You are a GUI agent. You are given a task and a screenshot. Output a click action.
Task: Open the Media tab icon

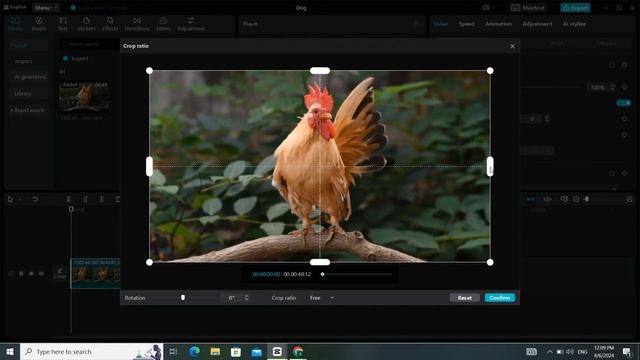pos(16,24)
